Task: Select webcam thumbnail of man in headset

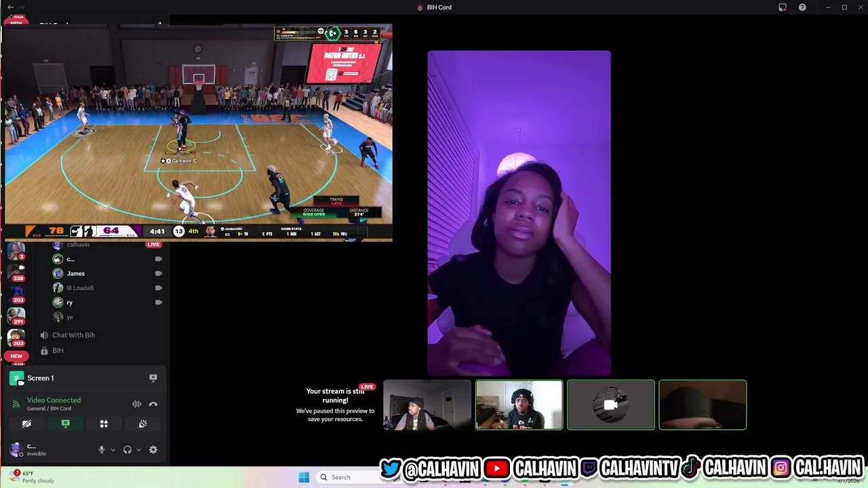Action: point(519,405)
